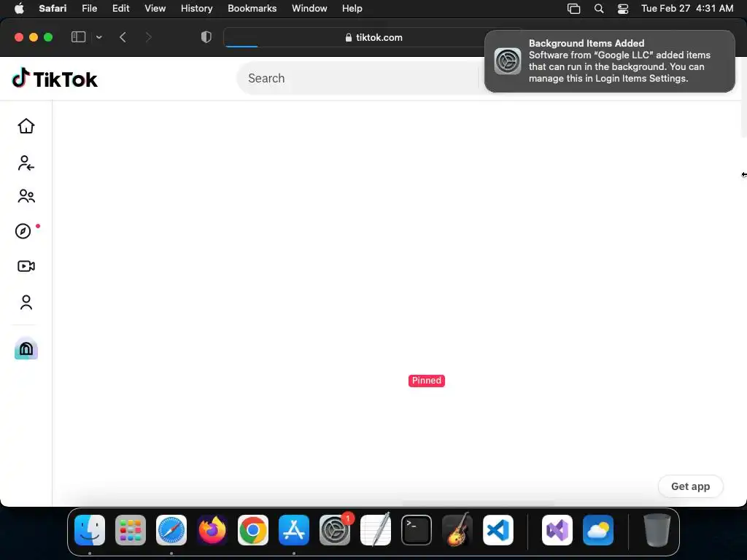Open Safari from the Dock
Screen dimensions: 747x560
click(171, 530)
